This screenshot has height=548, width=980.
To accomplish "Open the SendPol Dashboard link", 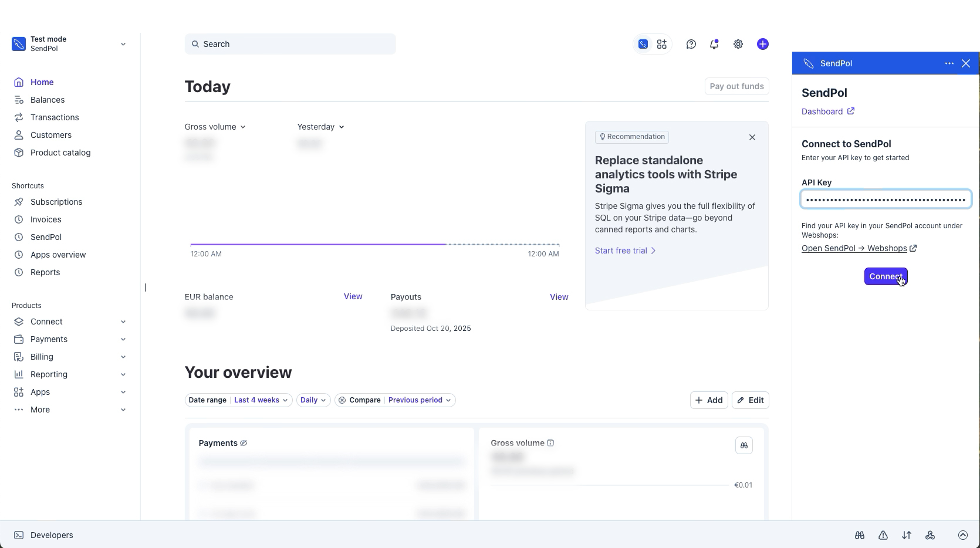I will click(828, 111).
